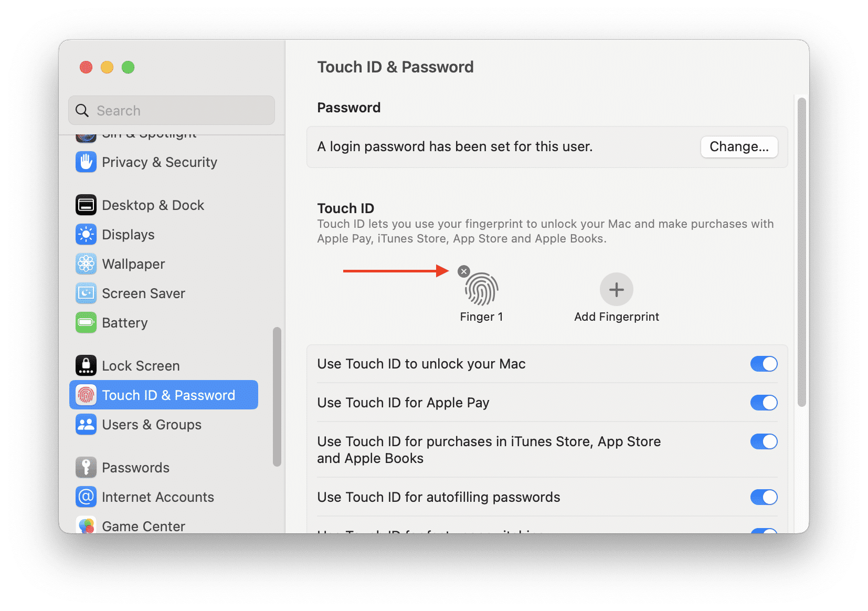Click the Desktop & Dock icon
Image resolution: width=868 pixels, height=611 pixels.
[86, 205]
